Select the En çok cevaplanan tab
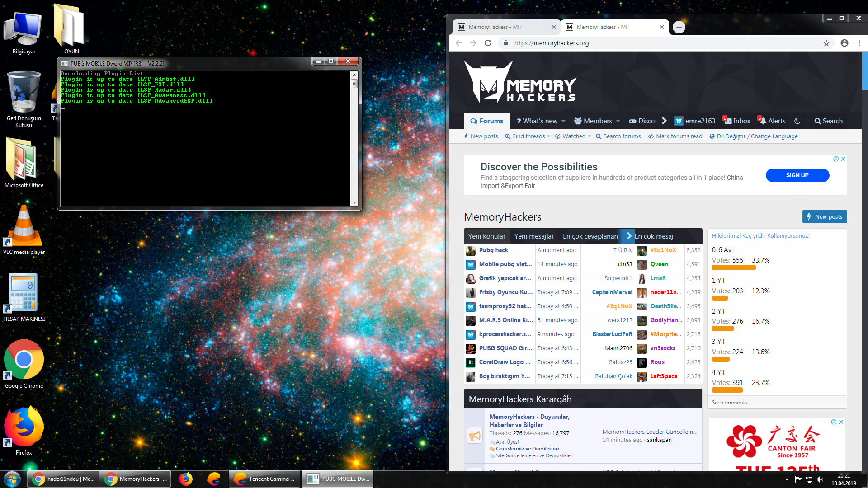The image size is (868, 488). pyautogui.click(x=590, y=236)
